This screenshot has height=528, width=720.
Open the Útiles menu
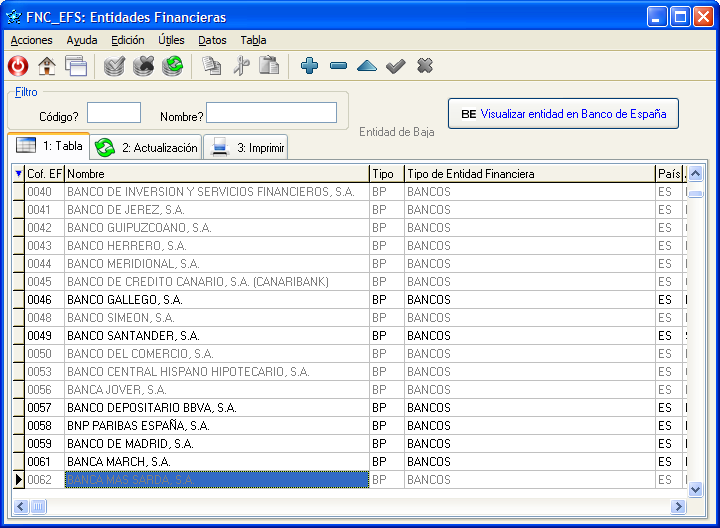tap(171, 40)
